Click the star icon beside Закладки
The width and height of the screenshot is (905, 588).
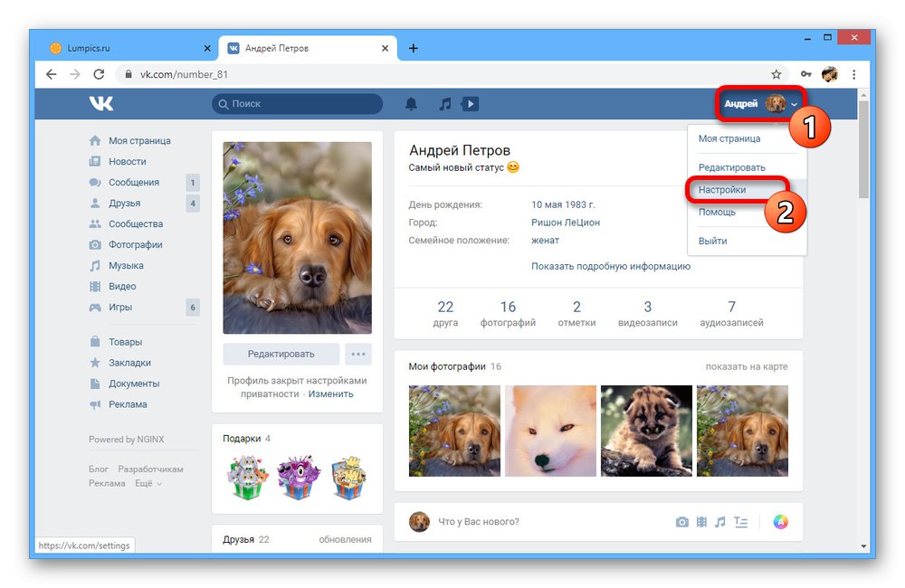[x=95, y=363]
